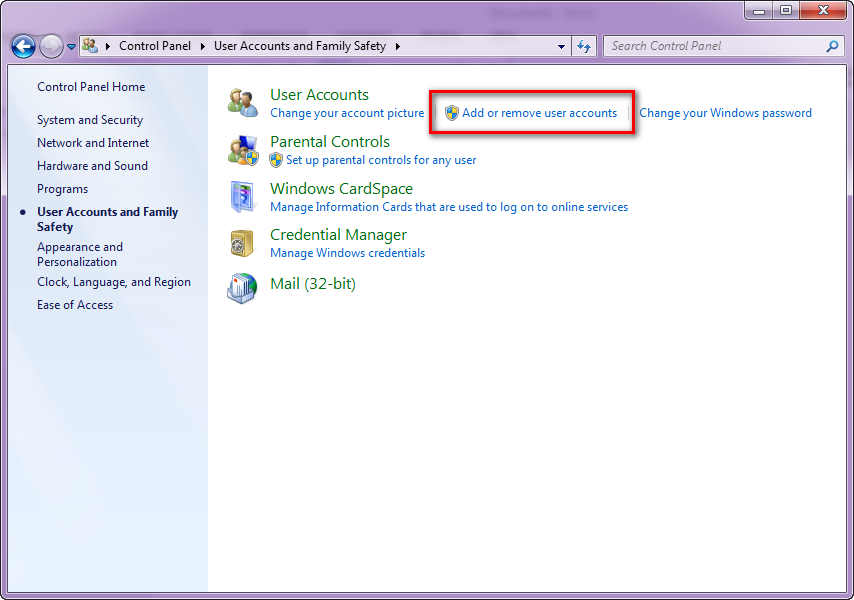Expand arrow after User Accounts and Family Safety breadcrumb
This screenshot has width=854, height=600.
(398, 46)
